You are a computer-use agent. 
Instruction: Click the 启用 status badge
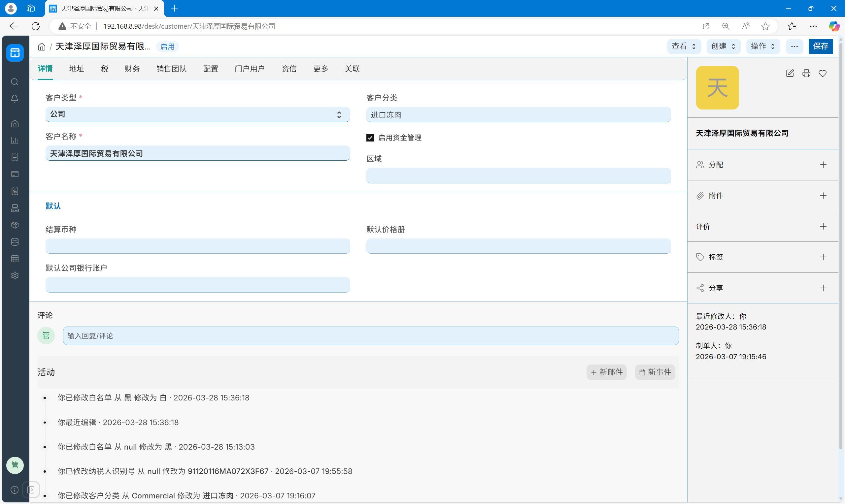tap(167, 47)
